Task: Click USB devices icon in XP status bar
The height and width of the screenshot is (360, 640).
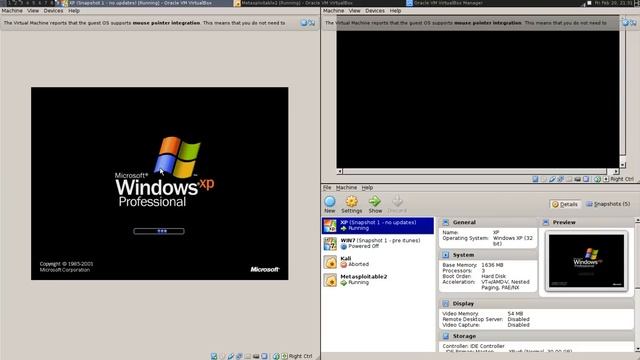Action: (231, 356)
